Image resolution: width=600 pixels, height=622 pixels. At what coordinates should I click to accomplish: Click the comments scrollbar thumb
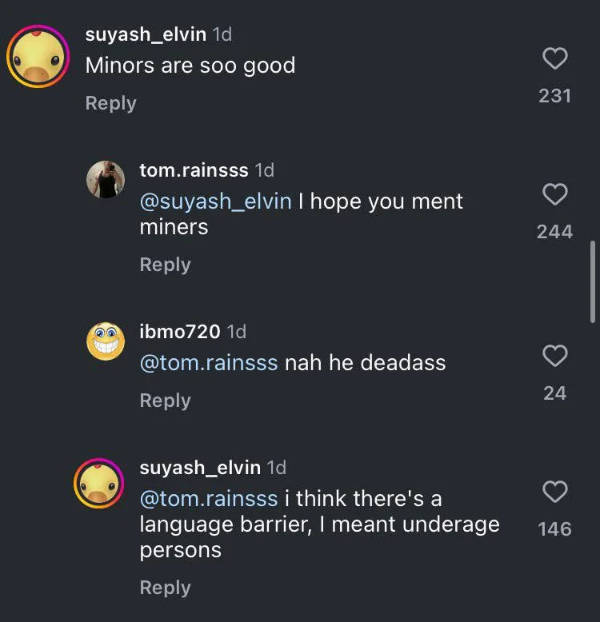click(593, 281)
